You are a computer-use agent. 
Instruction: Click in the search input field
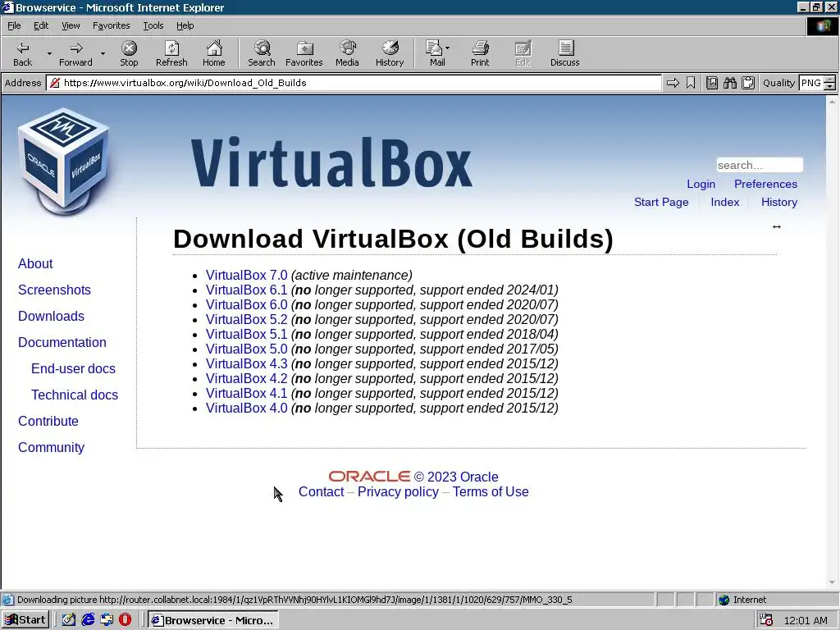(x=760, y=165)
